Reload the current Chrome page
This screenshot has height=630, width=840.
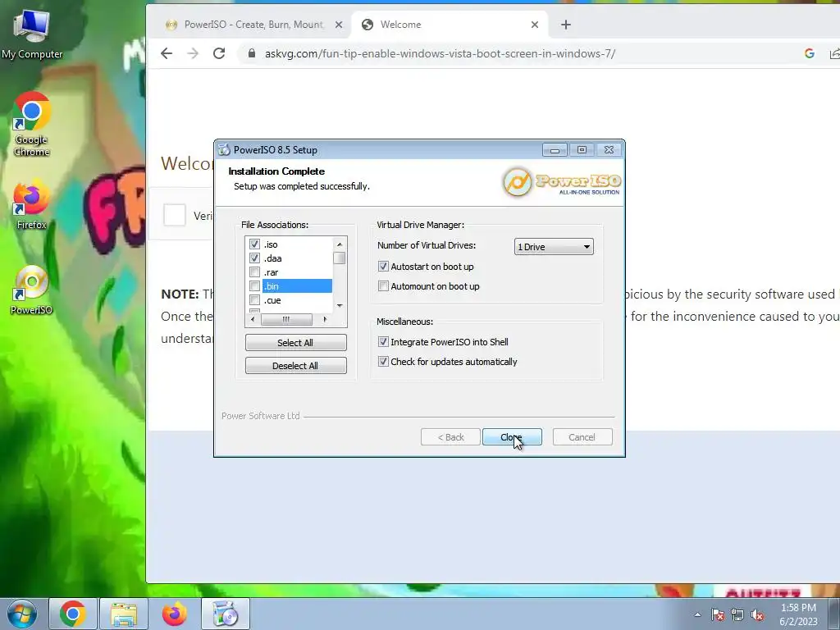tap(219, 53)
